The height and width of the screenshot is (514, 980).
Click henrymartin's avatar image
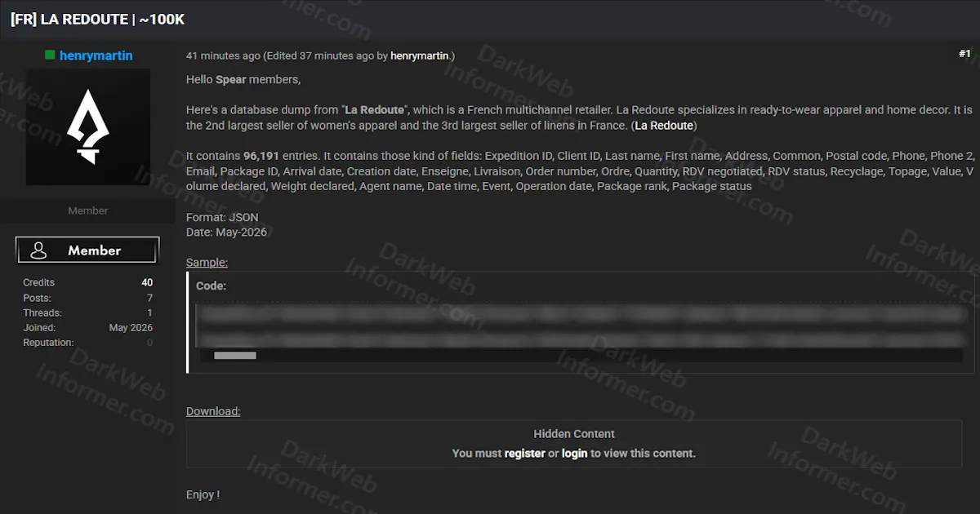pyautogui.click(x=87, y=126)
